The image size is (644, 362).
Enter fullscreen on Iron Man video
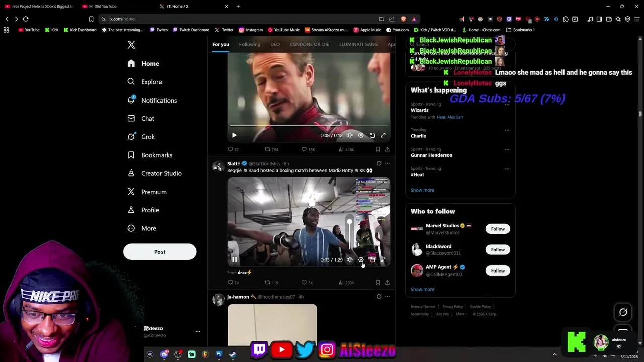point(383,135)
